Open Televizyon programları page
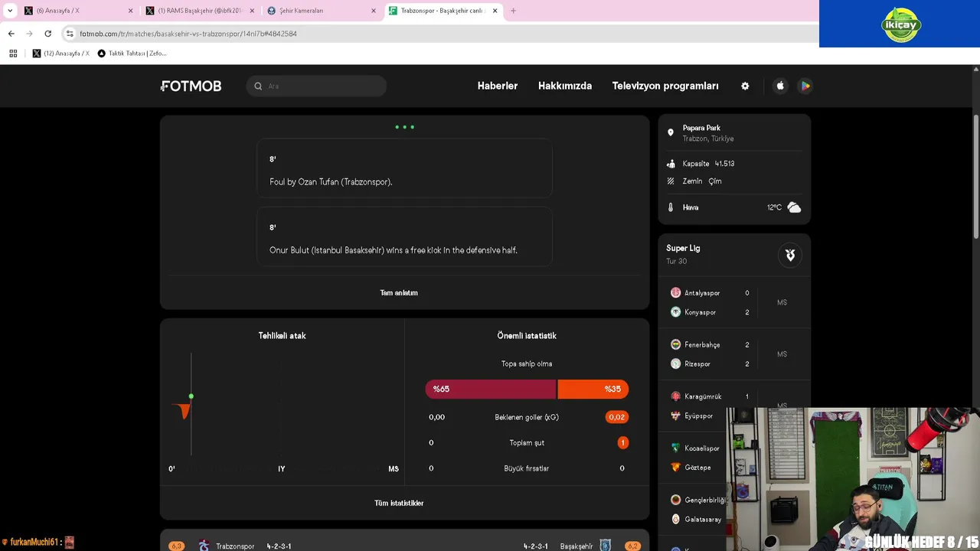This screenshot has width=980, height=551. (x=665, y=86)
